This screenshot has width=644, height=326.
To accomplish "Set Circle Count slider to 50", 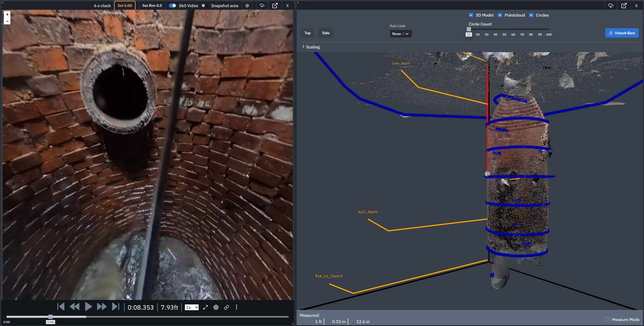I will (x=504, y=29).
